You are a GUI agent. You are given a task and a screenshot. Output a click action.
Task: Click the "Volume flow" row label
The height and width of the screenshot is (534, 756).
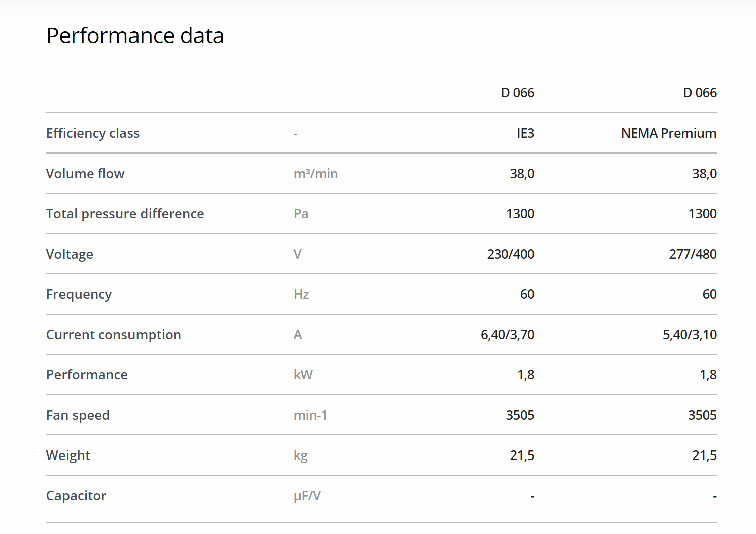click(85, 174)
